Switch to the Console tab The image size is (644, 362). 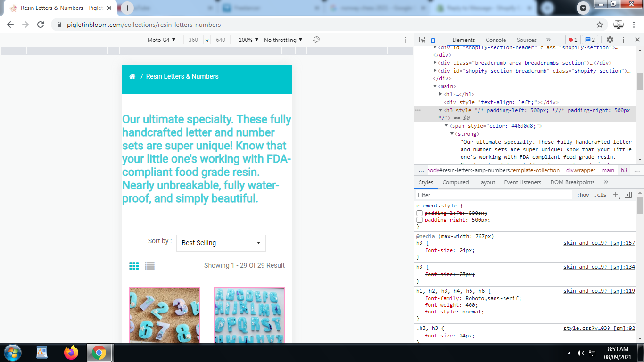496,40
